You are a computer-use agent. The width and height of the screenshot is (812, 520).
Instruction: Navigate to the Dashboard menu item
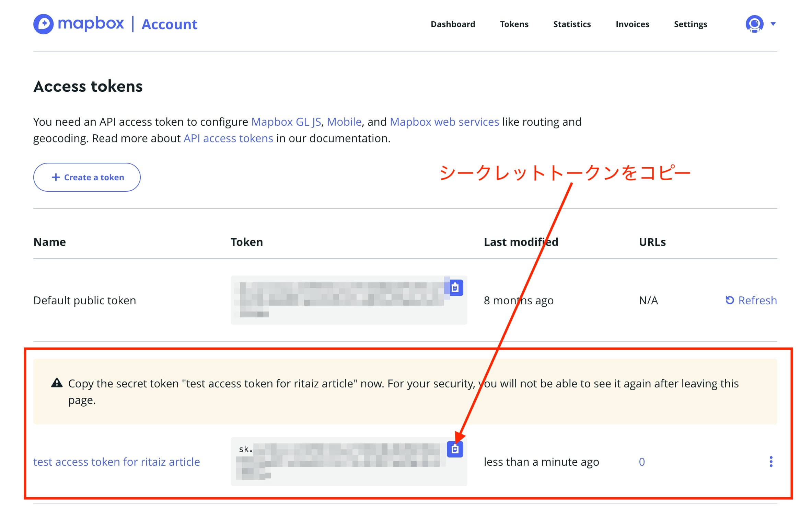pyautogui.click(x=453, y=24)
